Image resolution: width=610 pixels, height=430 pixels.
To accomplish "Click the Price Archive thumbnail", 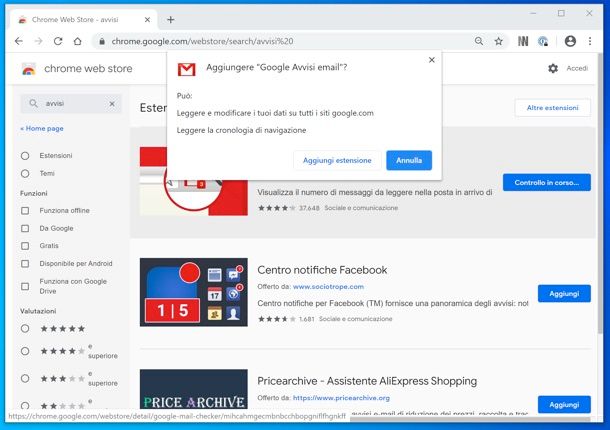I will pos(194,389).
